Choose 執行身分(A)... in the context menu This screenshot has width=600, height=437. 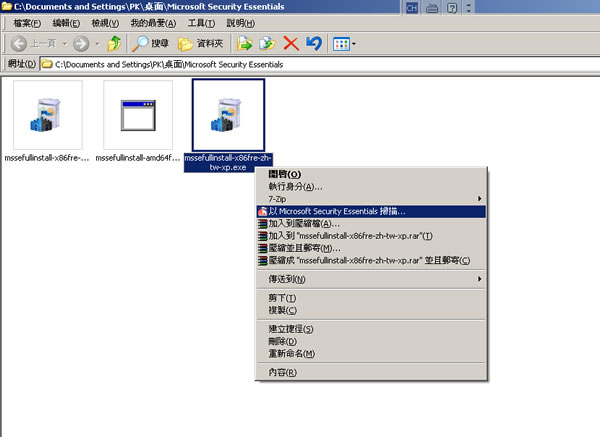point(371,187)
